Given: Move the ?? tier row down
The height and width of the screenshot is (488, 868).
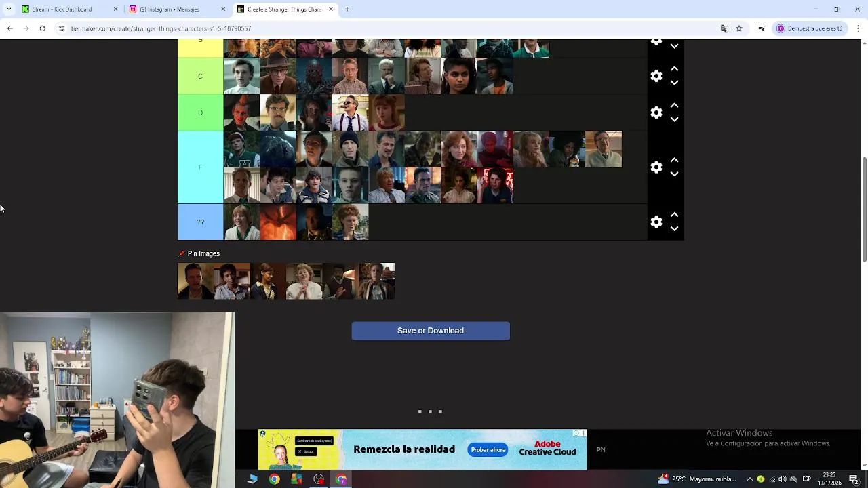Looking at the screenshot, I should [674, 229].
